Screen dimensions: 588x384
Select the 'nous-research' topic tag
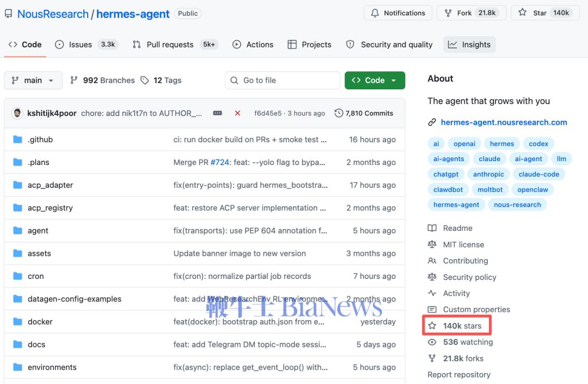pyautogui.click(x=517, y=205)
